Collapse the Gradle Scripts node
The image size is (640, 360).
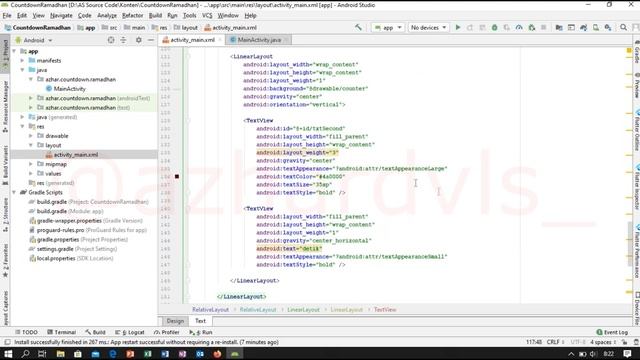15,192
